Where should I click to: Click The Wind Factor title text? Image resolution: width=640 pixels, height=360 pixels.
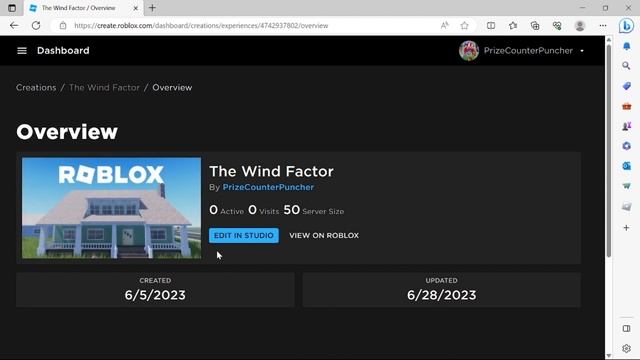(271, 171)
